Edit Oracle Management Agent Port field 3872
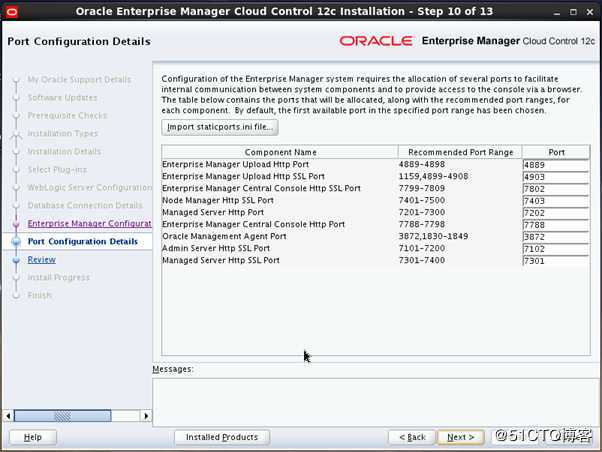Screen dimensions: 602x452 [556, 237]
